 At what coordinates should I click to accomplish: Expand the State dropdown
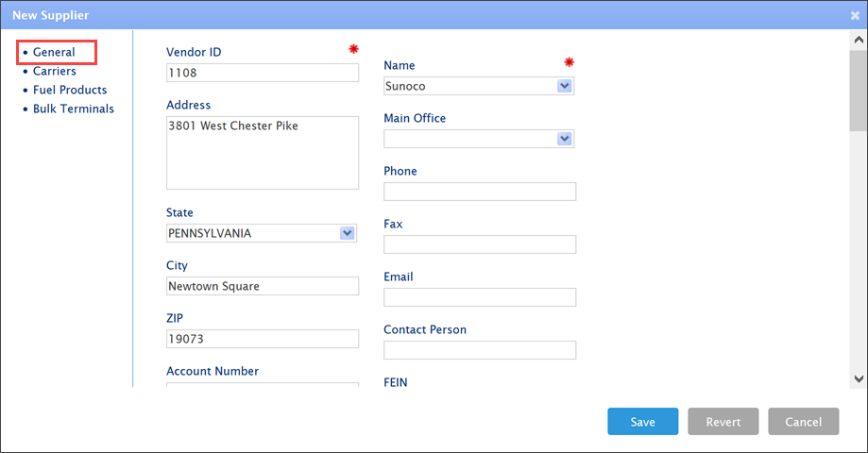pyautogui.click(x=347, y=233)
